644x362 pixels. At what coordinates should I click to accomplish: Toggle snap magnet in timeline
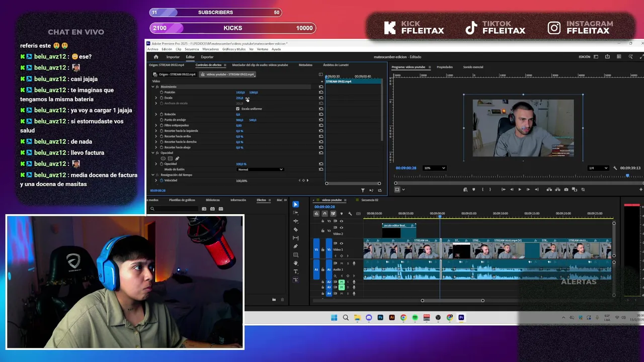(x=325, y=214)
